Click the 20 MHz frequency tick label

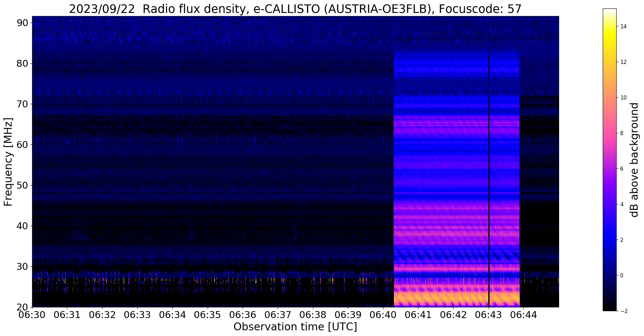click(x=22, y=307)
